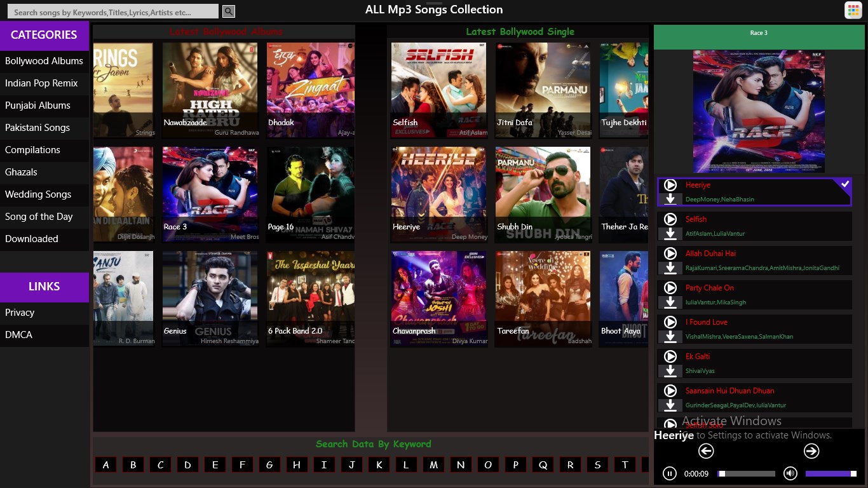Adjust the purple volume slider
Screen dimensions: 868x488
[x=831, y=473]
